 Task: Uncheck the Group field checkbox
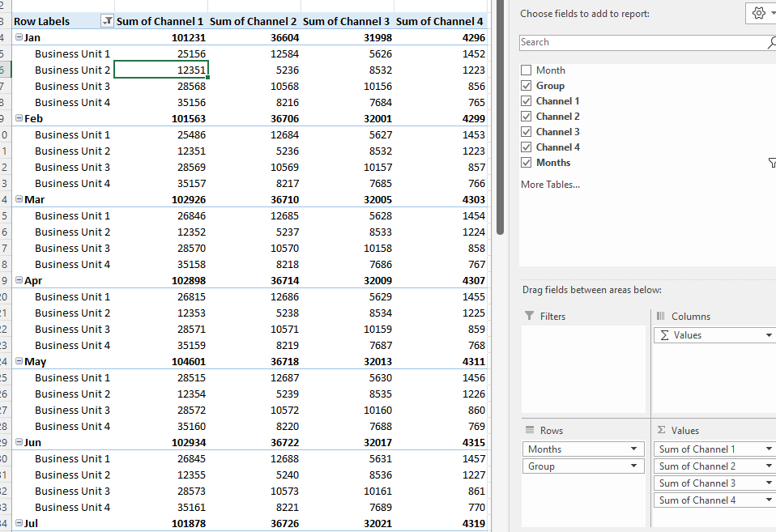pos(526,86)
